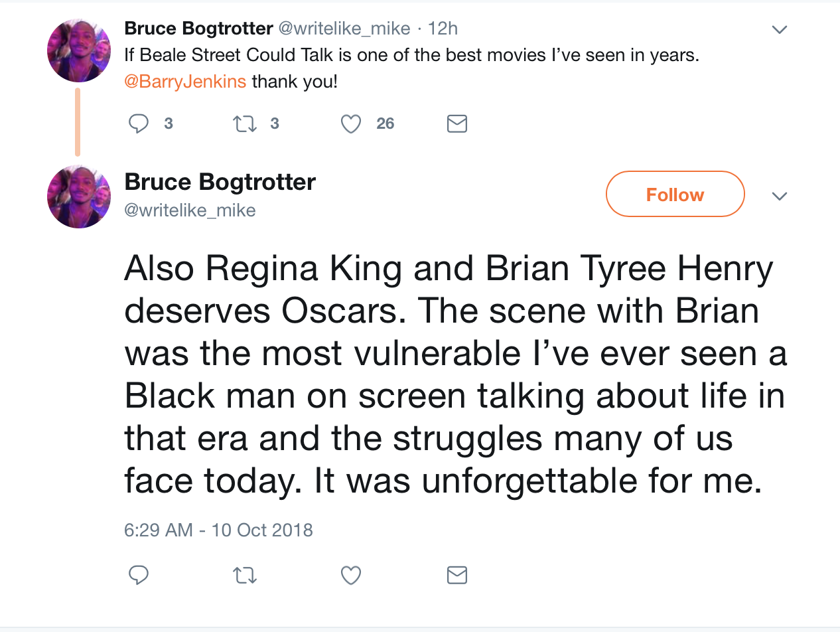This screenshot has height=632, width=840.
Task: Follow Bruce Bogtrotter
Action: pyautogui.click(x=675, y=195)
